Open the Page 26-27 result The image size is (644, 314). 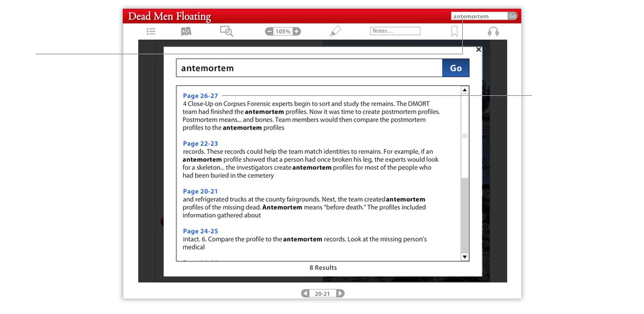(x=200, y=96)
